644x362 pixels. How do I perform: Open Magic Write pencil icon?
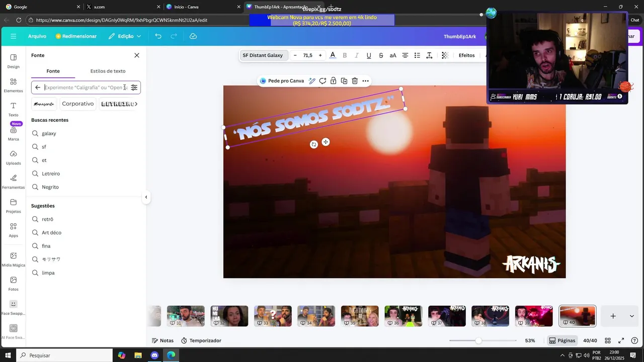(x=312, y=81)
